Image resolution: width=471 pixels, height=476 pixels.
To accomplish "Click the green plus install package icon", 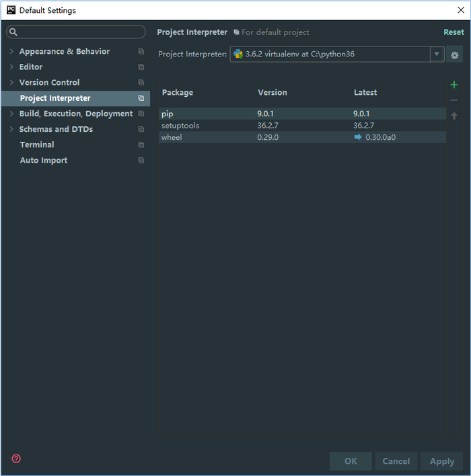I will point(454,85).
